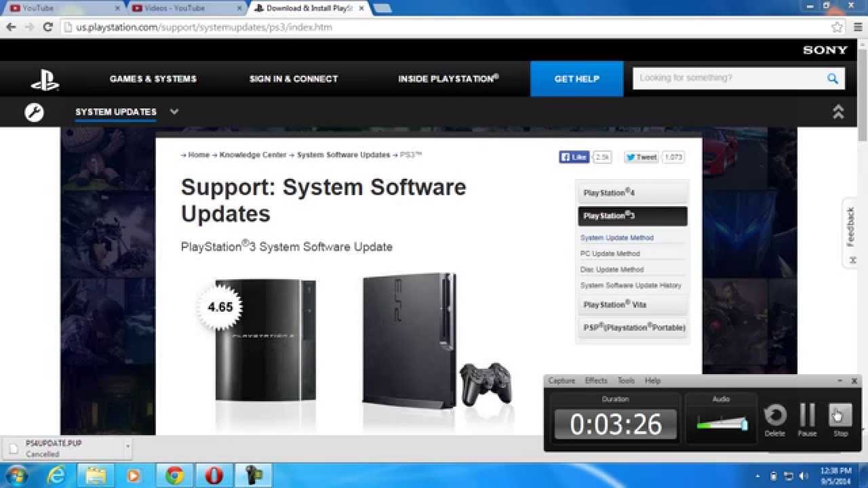The height and width of the screenshot is (488, 868).
Task: Show hidden system tray icons
Action: point(758,476)
